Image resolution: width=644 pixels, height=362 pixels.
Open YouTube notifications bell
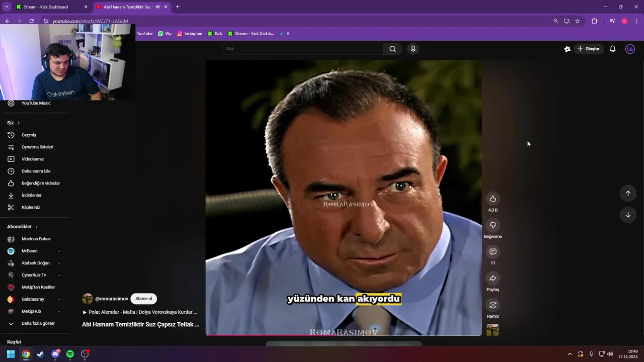click(x=612, y=49)
